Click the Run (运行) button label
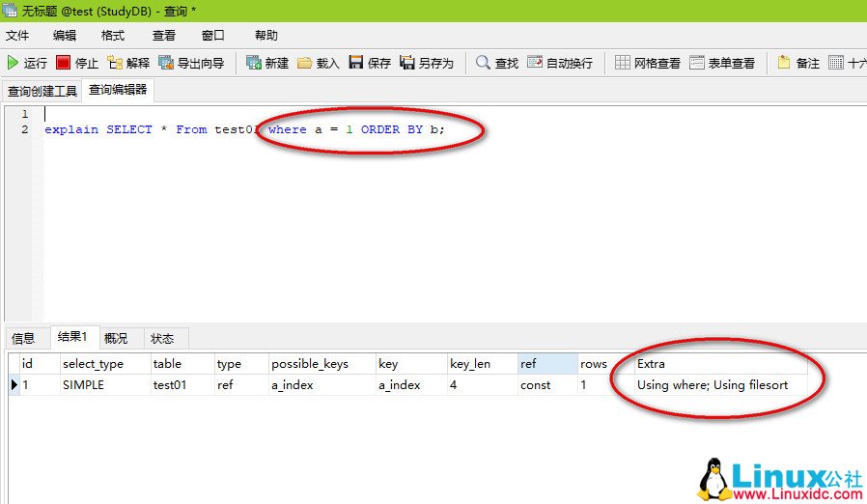Viewport: 867px width, 504px height. click(x=36, y=63)
